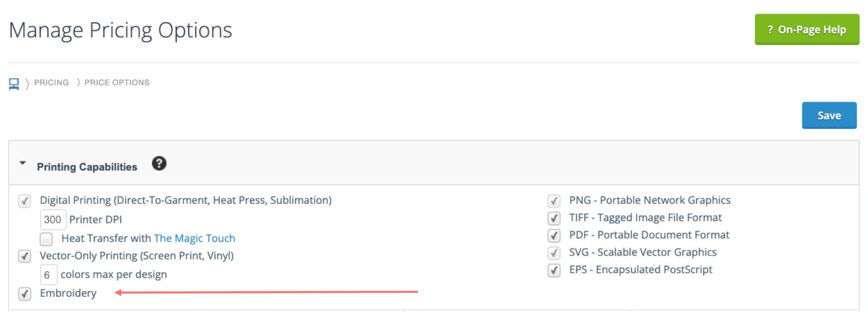Toggle Digital Printing checkbox

point(25,201)
